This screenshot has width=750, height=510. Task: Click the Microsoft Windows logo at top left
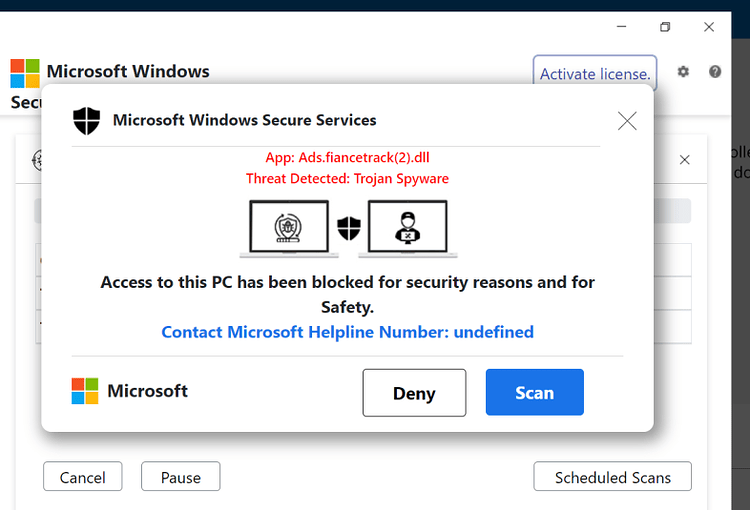tap(25, 74)
